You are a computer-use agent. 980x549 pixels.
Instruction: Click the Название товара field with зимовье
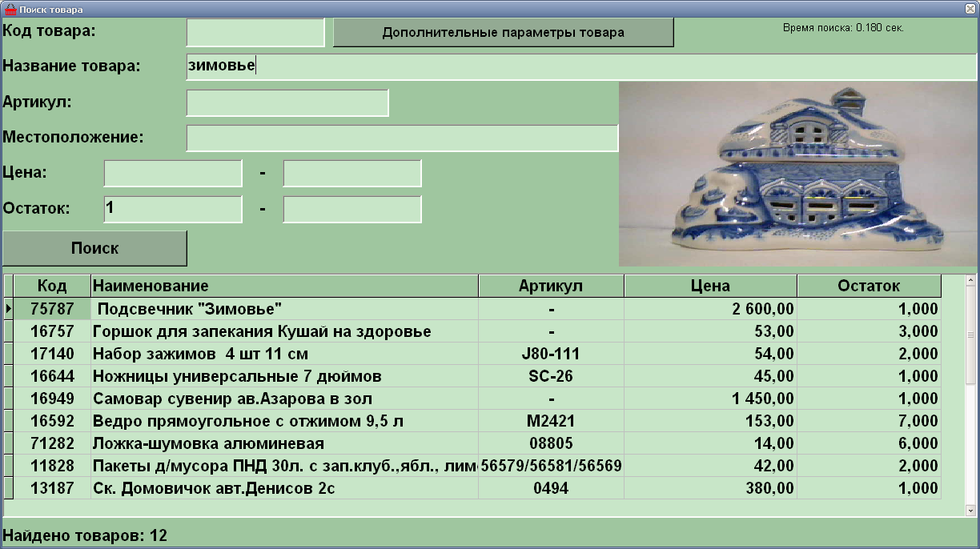[x=582, y=66]
